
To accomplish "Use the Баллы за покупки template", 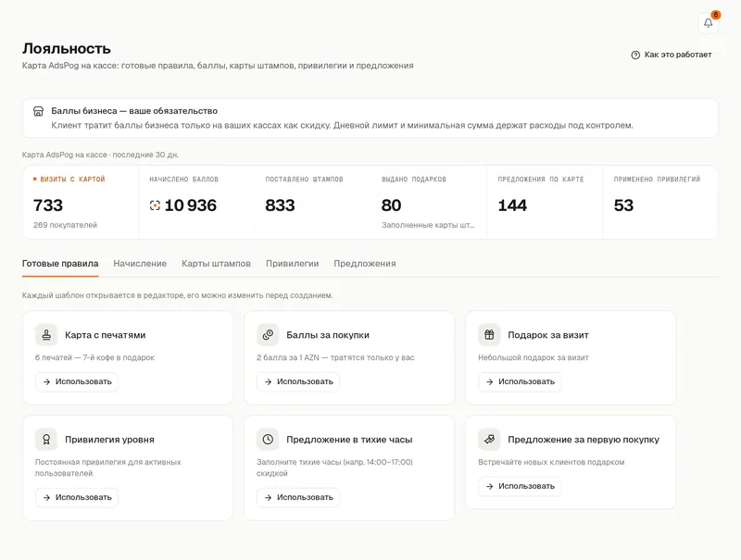I will click(298, 381).
